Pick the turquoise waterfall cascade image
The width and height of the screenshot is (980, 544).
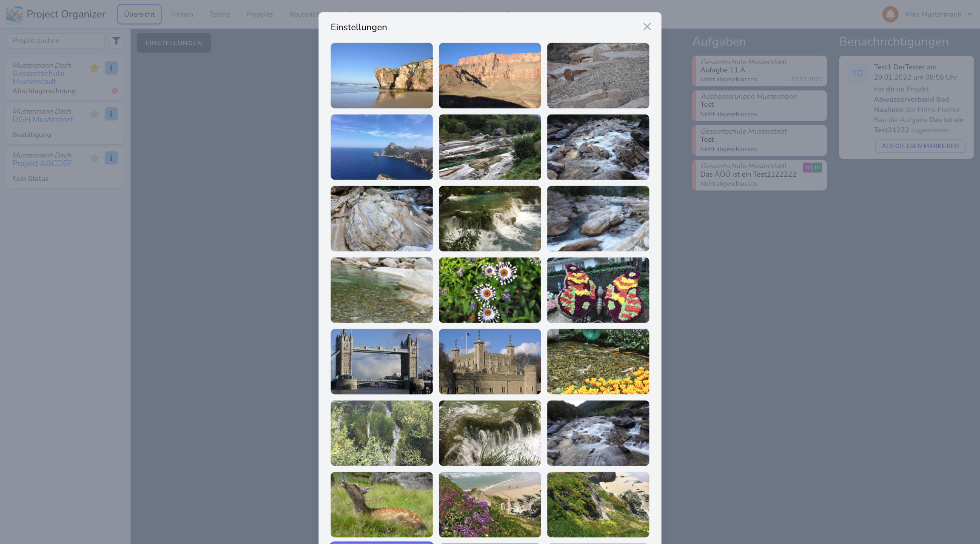tap(490, 218)
